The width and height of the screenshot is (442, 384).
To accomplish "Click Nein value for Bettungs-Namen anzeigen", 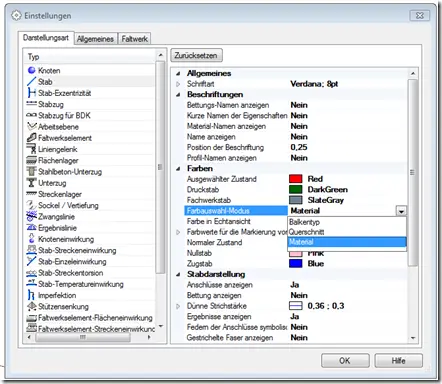I will (299, 105).
